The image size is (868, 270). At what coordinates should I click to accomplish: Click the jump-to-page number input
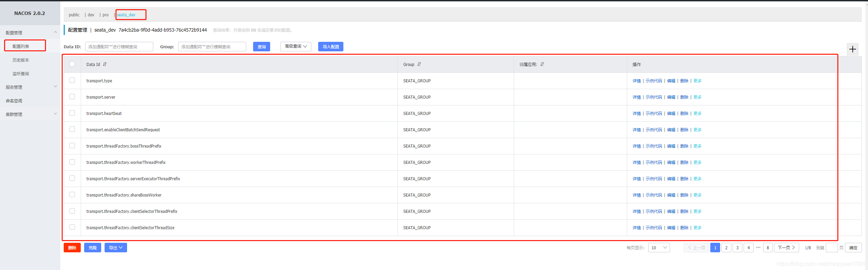tap(832, 248)
